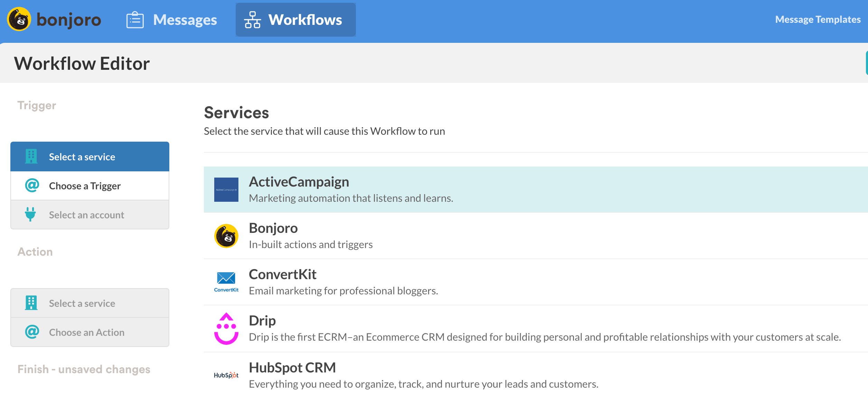Expand the Choose a Trigger step
The image size is (868, 398).
pos(90,186)
